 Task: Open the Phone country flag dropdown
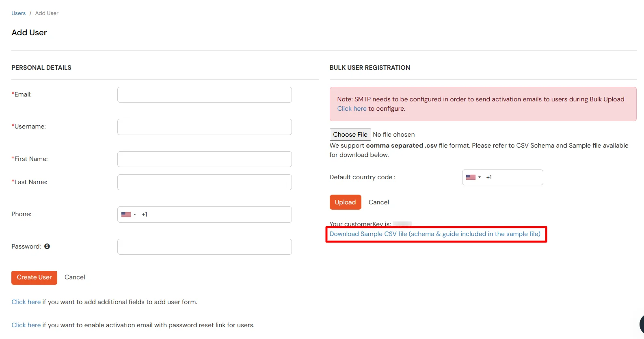pos(128,215)
